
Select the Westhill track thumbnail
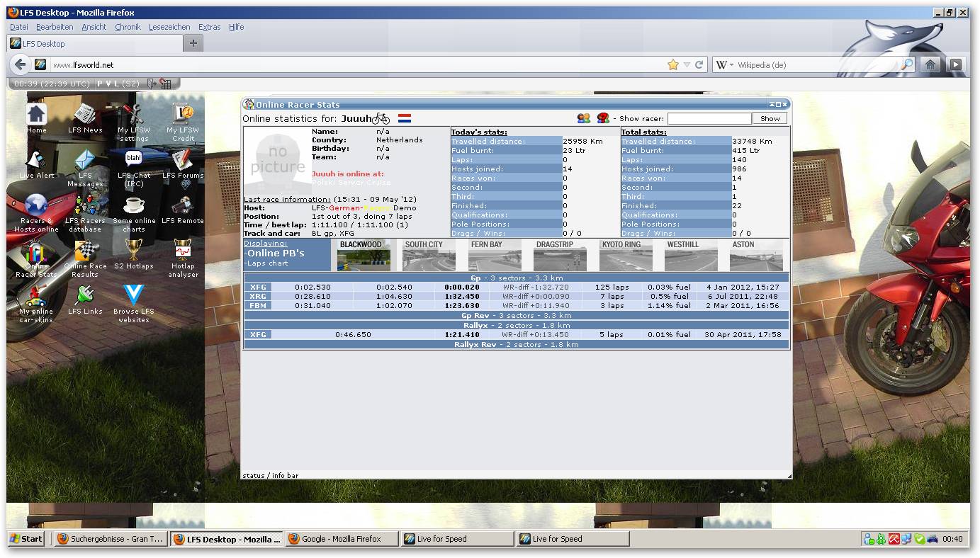pos(690,255)
